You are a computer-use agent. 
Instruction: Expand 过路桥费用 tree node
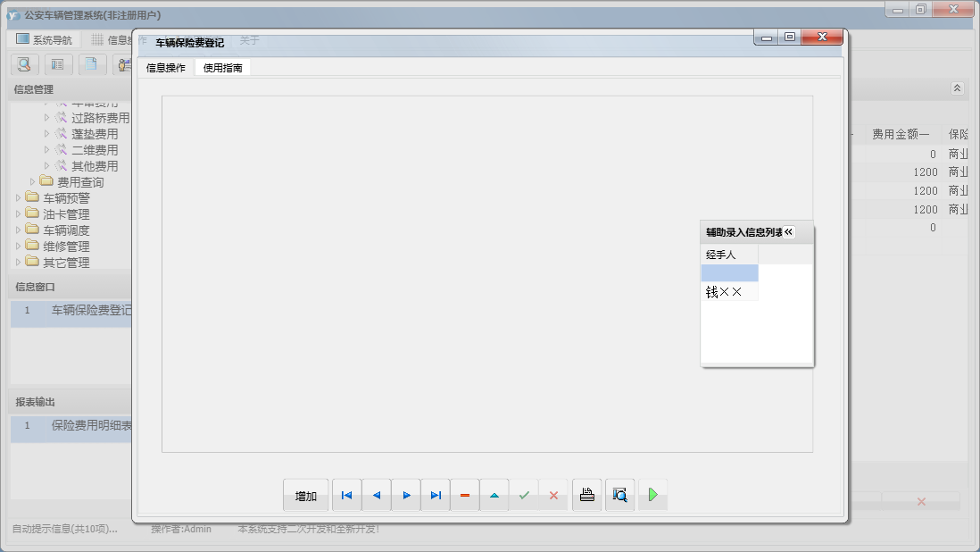(x=46, y=118)
